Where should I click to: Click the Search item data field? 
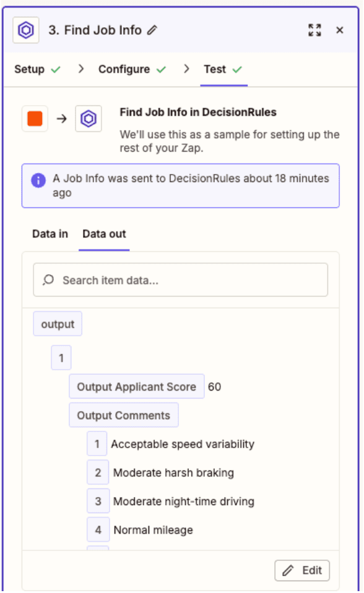181,280
